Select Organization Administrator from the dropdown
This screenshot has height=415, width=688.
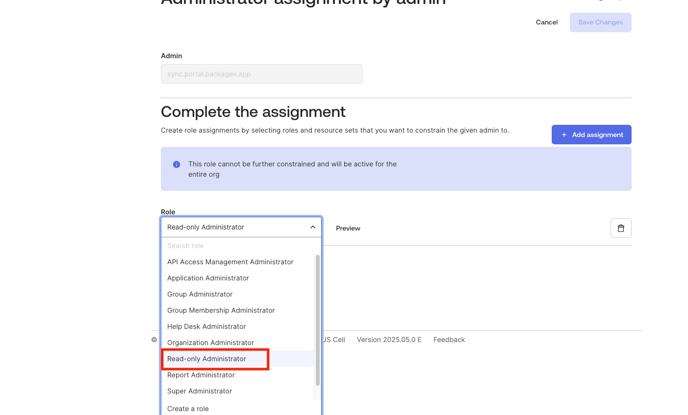pos(210,342)
